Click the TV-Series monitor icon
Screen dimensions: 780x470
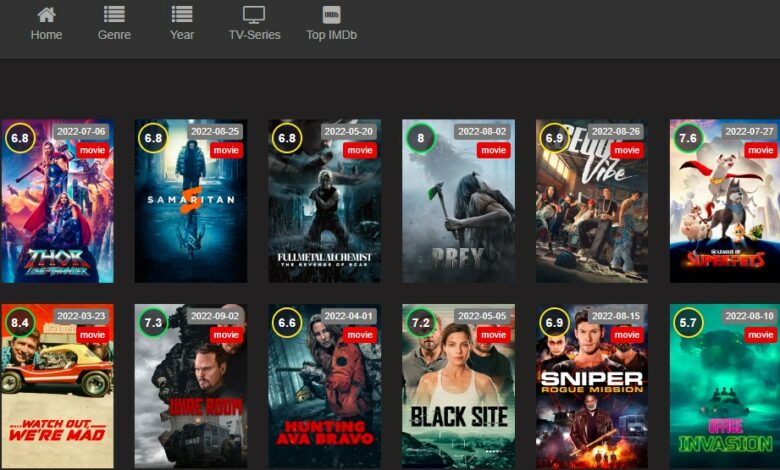(x=254, y=15)
